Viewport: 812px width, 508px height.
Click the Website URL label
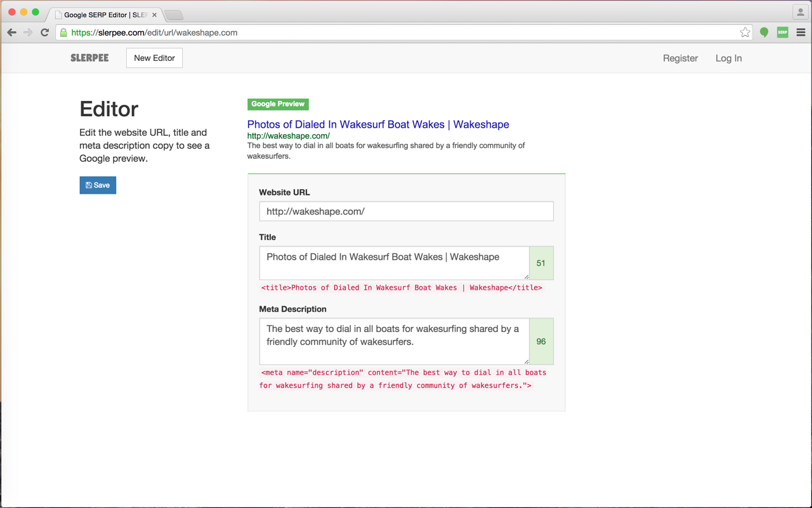pyautogui.click(x=285, y=192)
